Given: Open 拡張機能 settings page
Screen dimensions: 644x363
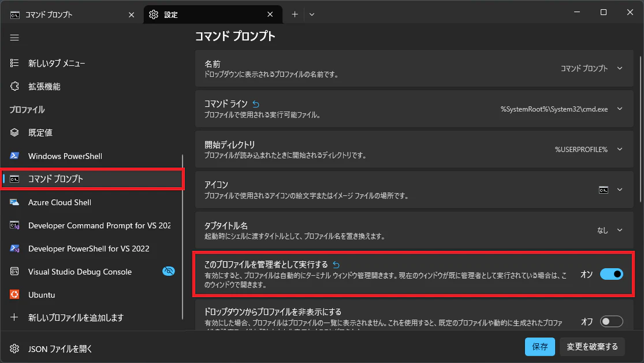Looking at the screenshot, I should click(x=92, y=86).
